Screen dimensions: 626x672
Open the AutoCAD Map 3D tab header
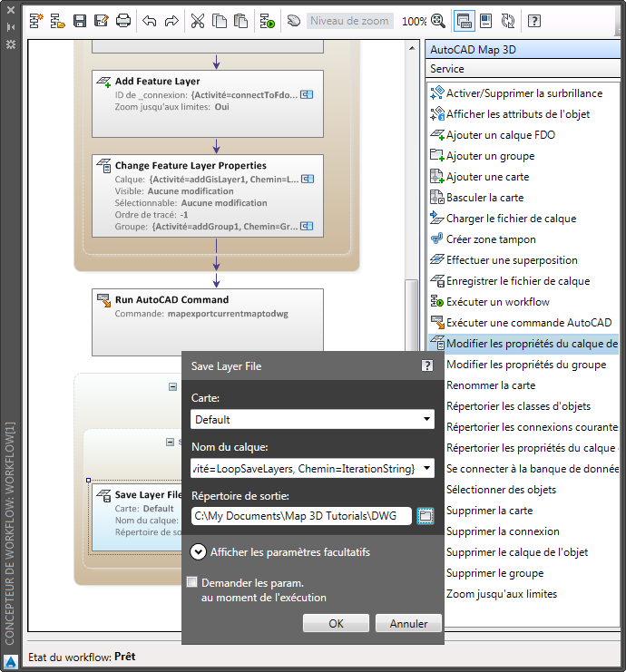[523, 50]
